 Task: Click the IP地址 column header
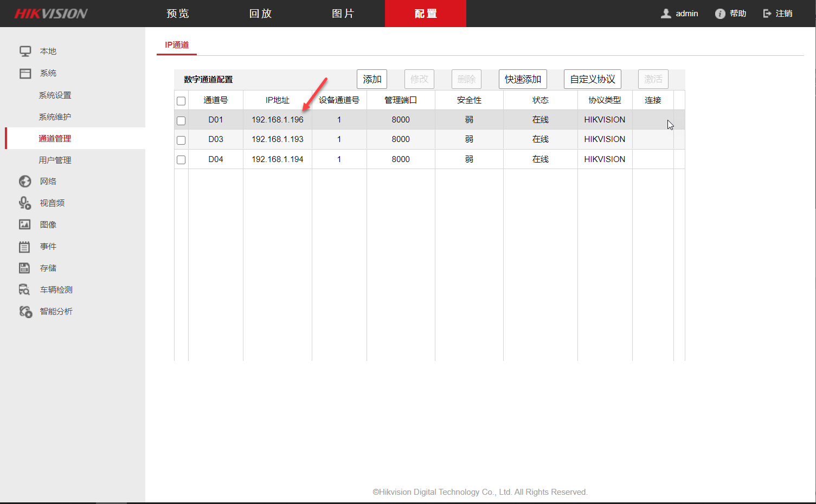(x=278, y=100)
